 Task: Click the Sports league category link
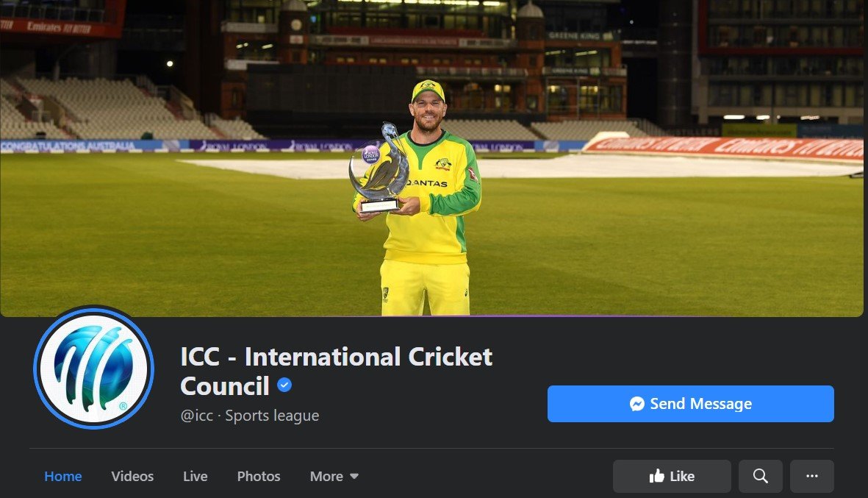pyautogui.click(x=272, y=416)
